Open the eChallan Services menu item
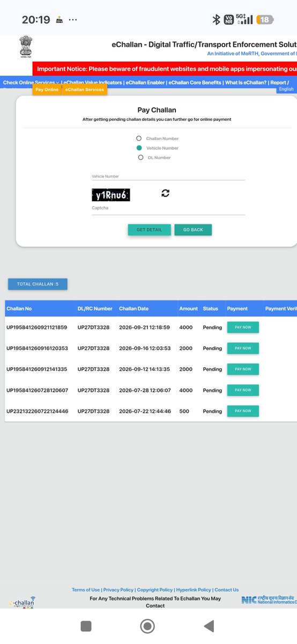 (84, 90)
